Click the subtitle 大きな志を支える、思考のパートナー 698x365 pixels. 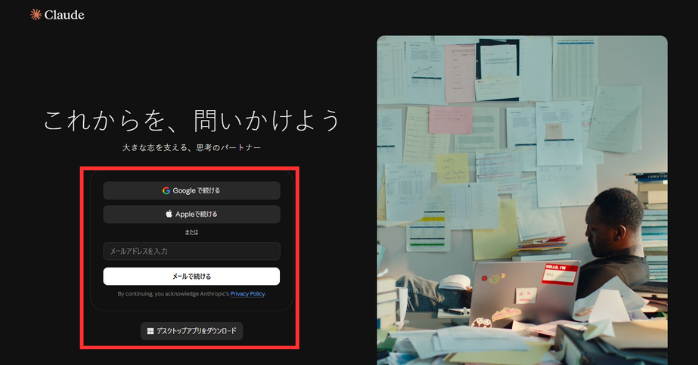tap(192, 147)
